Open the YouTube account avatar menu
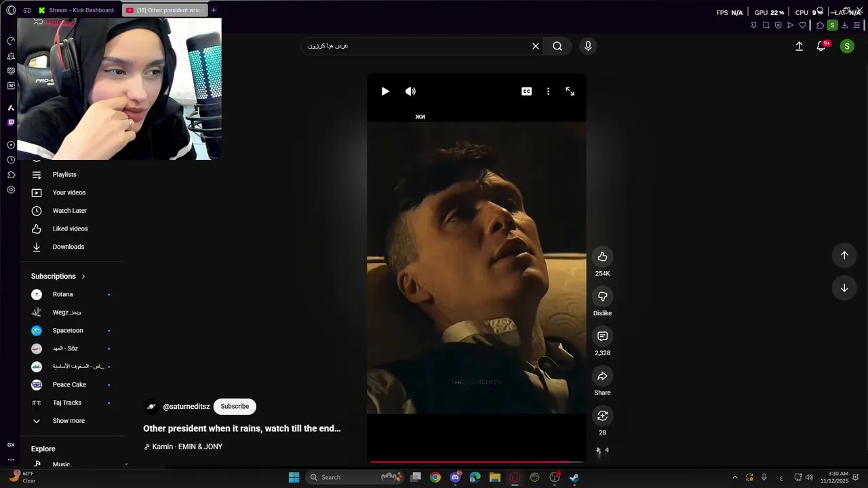The image size is (868, 488). coord(847,46)
